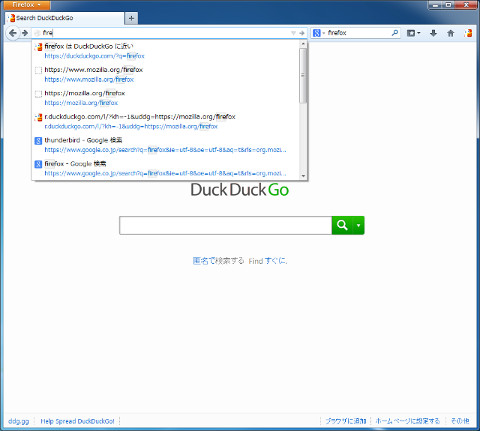The height and width of the screenshot is (431, 480).
Task: Go to the home page icon
Action: pyautogui.click(x=451, y=33)
